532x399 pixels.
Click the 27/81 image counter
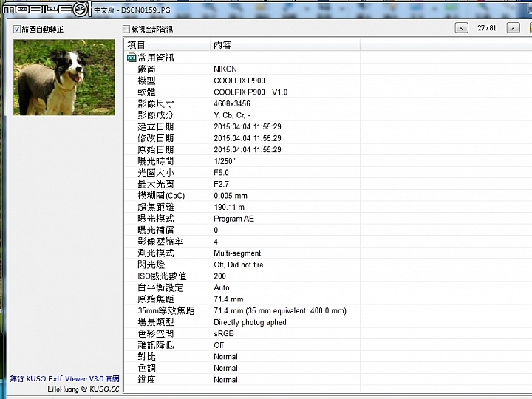pyautogui.click(x=486, y=28)
